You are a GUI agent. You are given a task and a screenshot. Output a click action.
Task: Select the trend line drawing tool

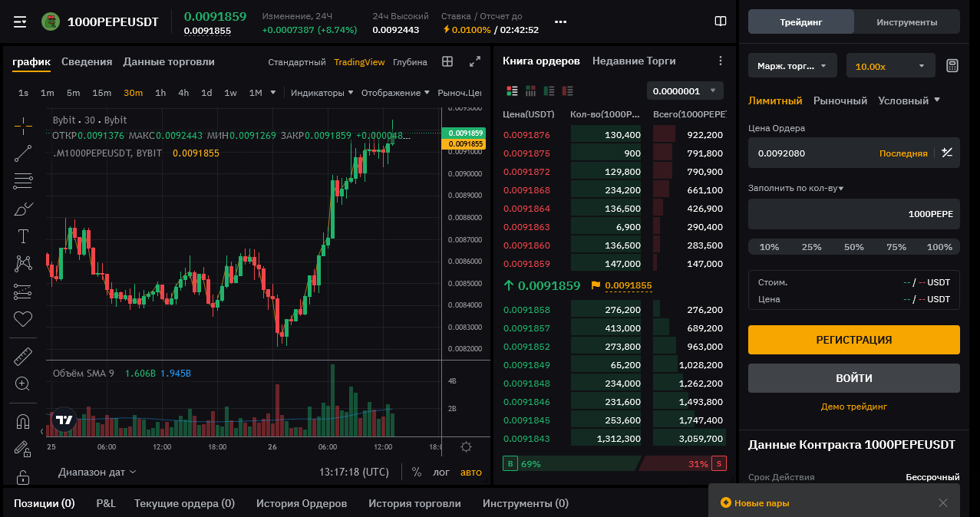click(x=23, y=153)
